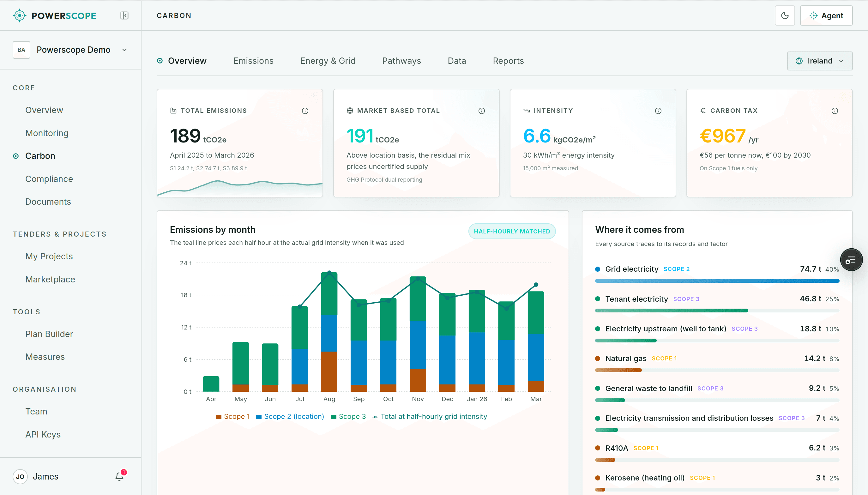This screenshot has width=868, height=495.
Task: Click the Grid electricity source row
Action: pos(717,274)
